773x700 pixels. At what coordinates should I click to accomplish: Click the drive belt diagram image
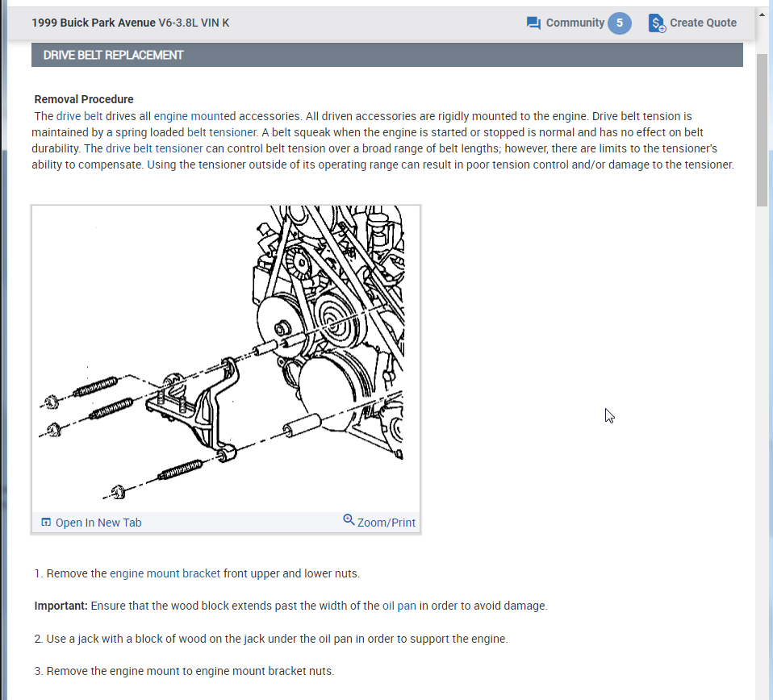(226, 358)
